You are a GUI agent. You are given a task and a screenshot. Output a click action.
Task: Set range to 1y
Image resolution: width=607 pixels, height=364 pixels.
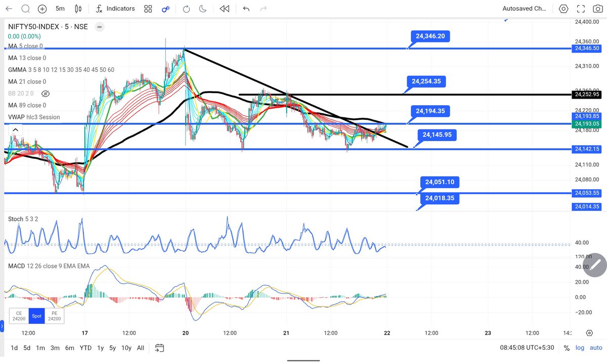click(x=101, y=348)
